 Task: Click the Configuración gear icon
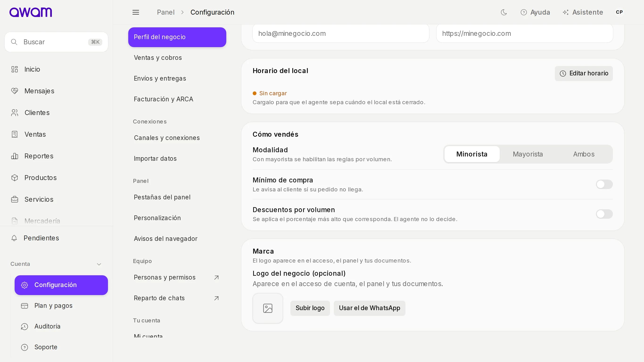pos(25,285)
